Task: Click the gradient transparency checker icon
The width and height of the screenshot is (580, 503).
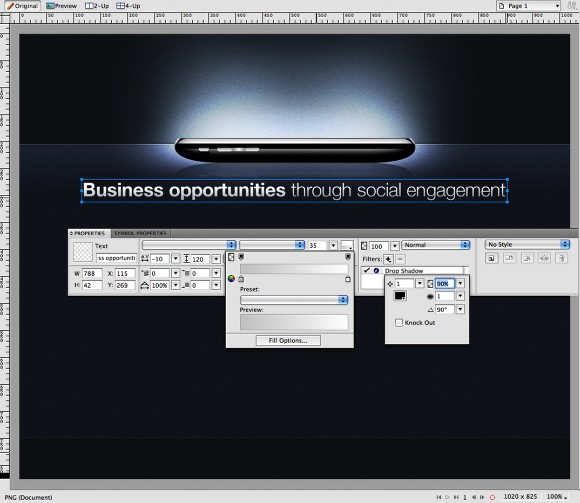Action: point(231,257)
